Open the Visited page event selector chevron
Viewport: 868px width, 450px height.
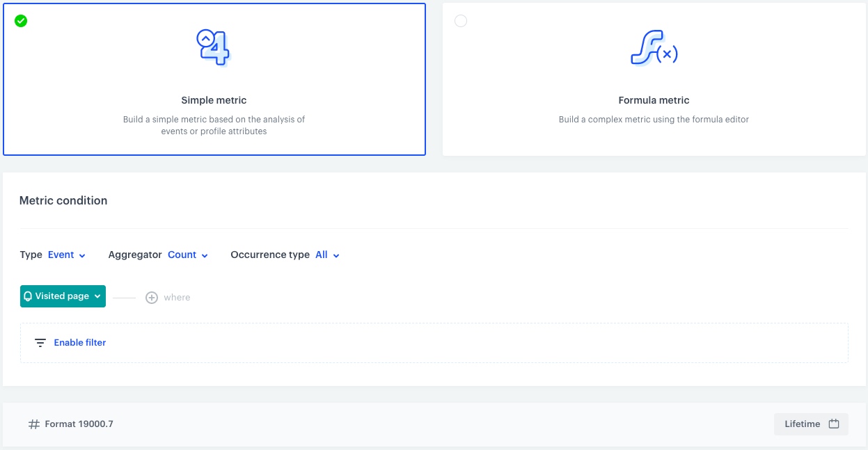(x=97, y=296)
